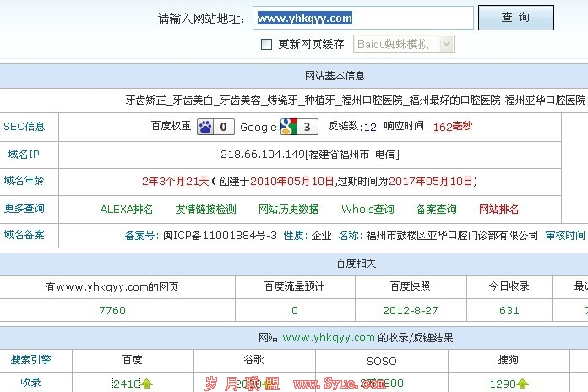Toggle the 更新网页缓存 checkbox
The image size is (588, 392).
(x=266, y=44)
